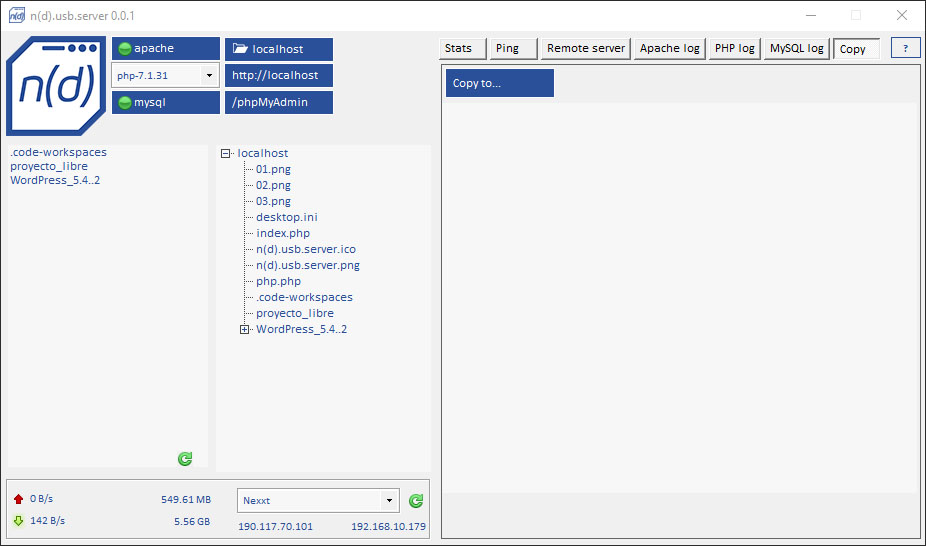Collapse the localhost tree root node
Screen dimensions: 926x546
225,153
